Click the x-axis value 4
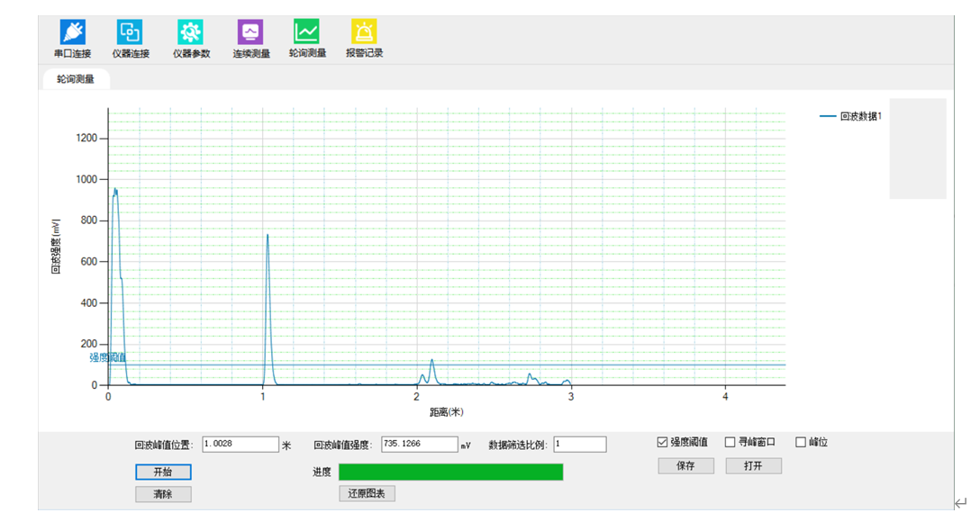This screenshot has width=980, height=531. click(x=725, y=397)
